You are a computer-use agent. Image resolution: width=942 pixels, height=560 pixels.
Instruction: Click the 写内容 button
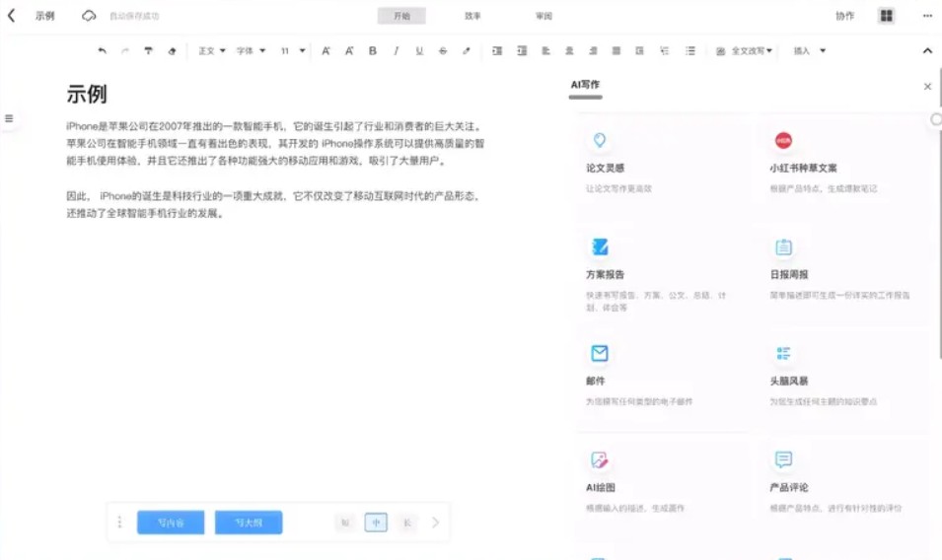tap(171, 523)
